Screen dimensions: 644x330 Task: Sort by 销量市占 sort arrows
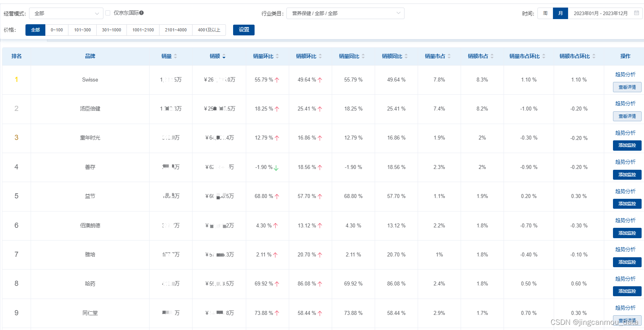pyautogui.click(x=449, y=56)
